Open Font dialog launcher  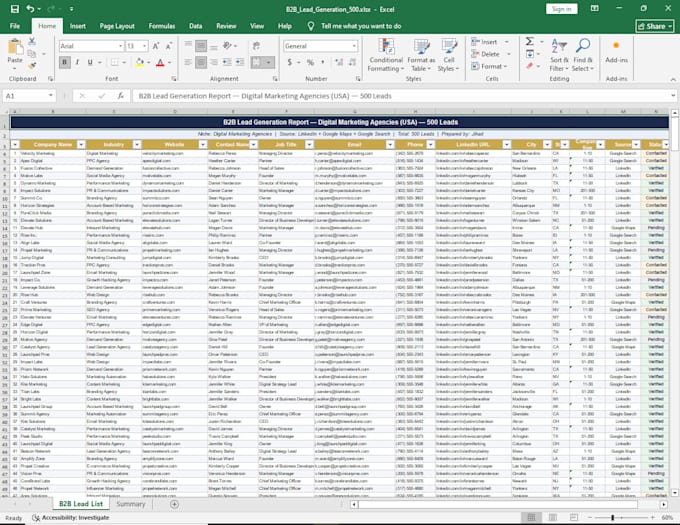(x=174, y=78)
